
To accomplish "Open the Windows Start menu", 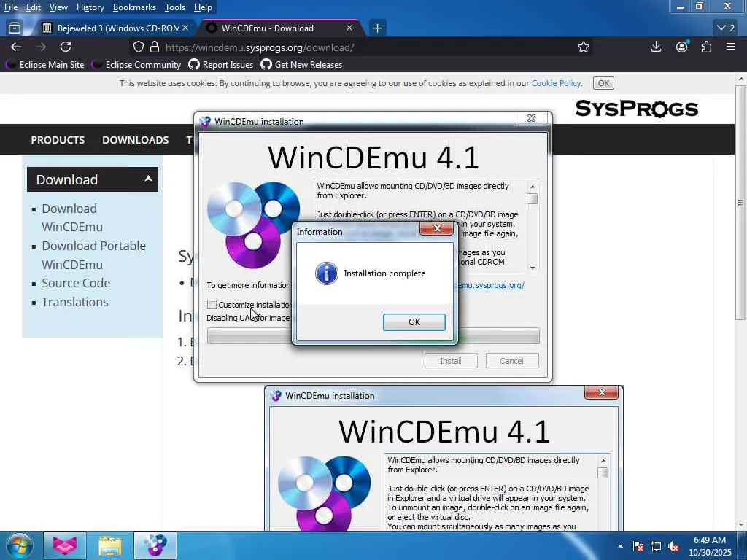I will pyautogui.click(x=19, y=545).
